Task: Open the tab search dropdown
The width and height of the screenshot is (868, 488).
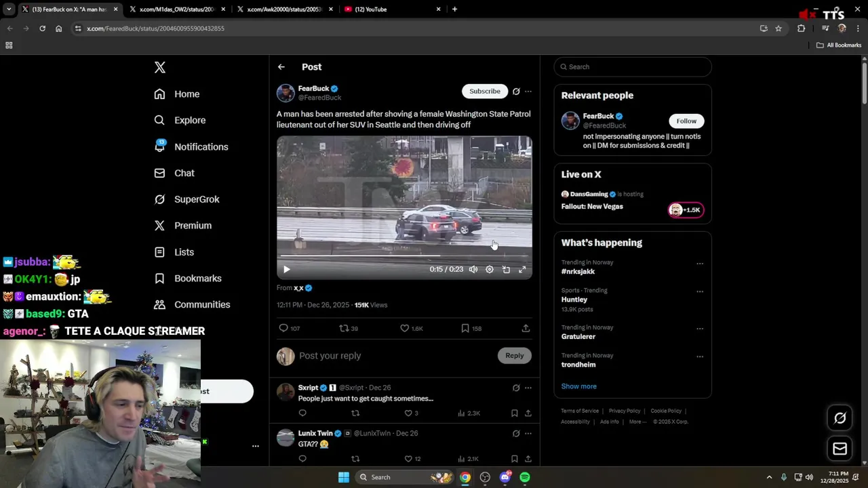Action: click(9, 9)
